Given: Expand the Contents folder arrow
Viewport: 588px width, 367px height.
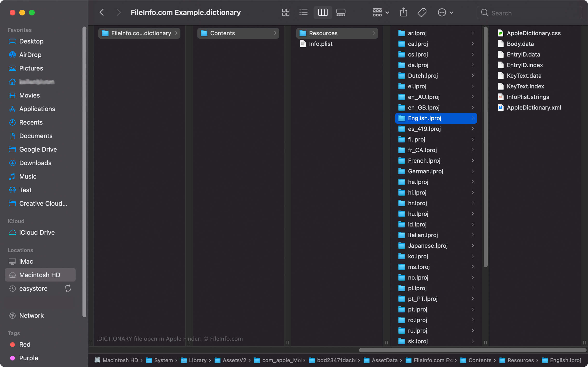Looking at the screenshot, I should [275, 33].
